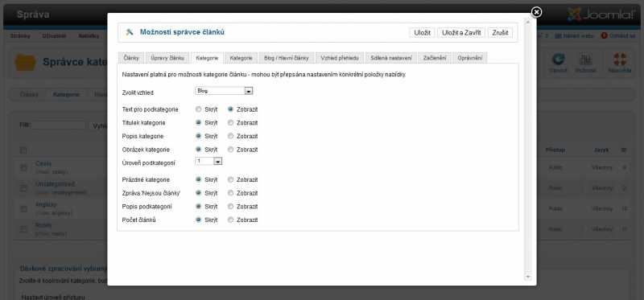644x300 pixels.
Task: Click the Jazyk column header in background table
Action: pyautogui.click(x=601, y=150)
